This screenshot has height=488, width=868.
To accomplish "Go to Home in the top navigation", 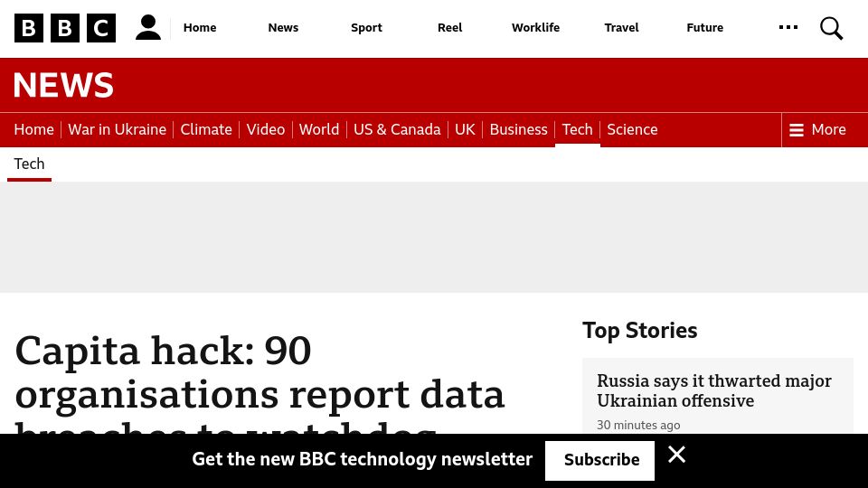I will pos(200,28).
